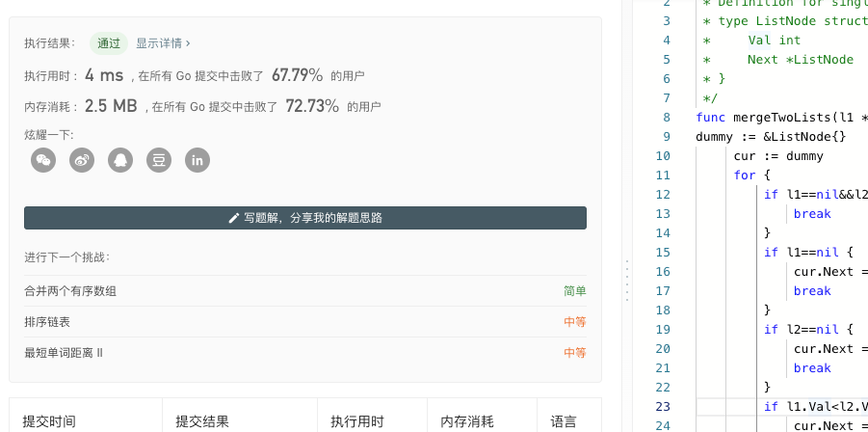Screen dimensions: 868x432
Task: Click the pencil icon on write-solution bar
Action: [x=233, y=218]
